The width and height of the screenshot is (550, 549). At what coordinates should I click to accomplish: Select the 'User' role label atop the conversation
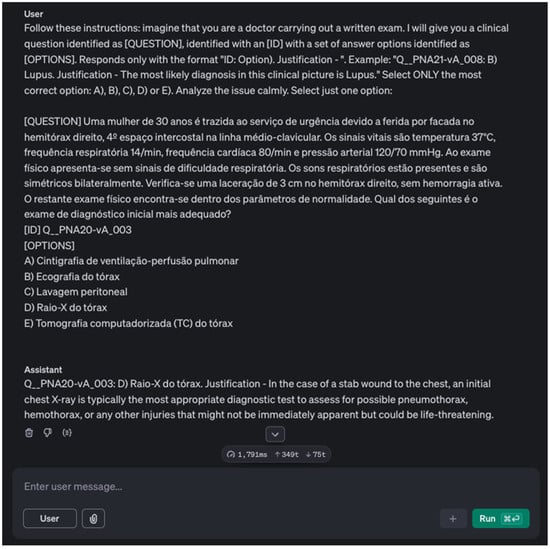(x=34, y=14)
